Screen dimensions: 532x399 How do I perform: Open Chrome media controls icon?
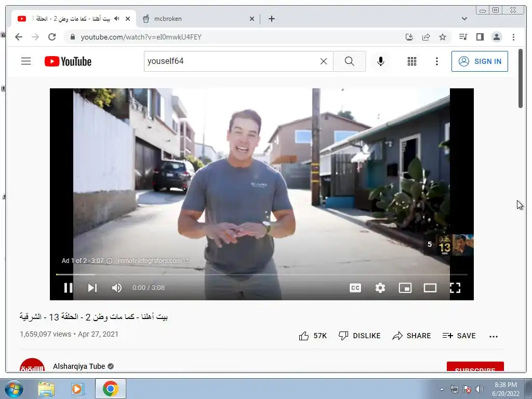click(x=463, y=37)
